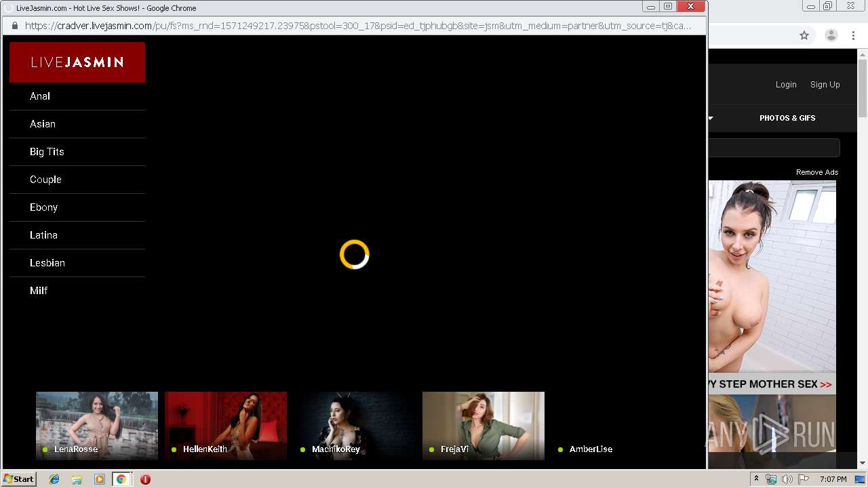Open Internet Explorer from the taskbar

coord(54,479)
